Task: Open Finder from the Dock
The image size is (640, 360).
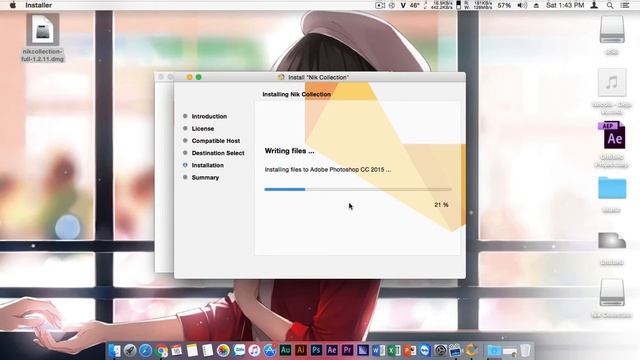Action: coord(114,350)
